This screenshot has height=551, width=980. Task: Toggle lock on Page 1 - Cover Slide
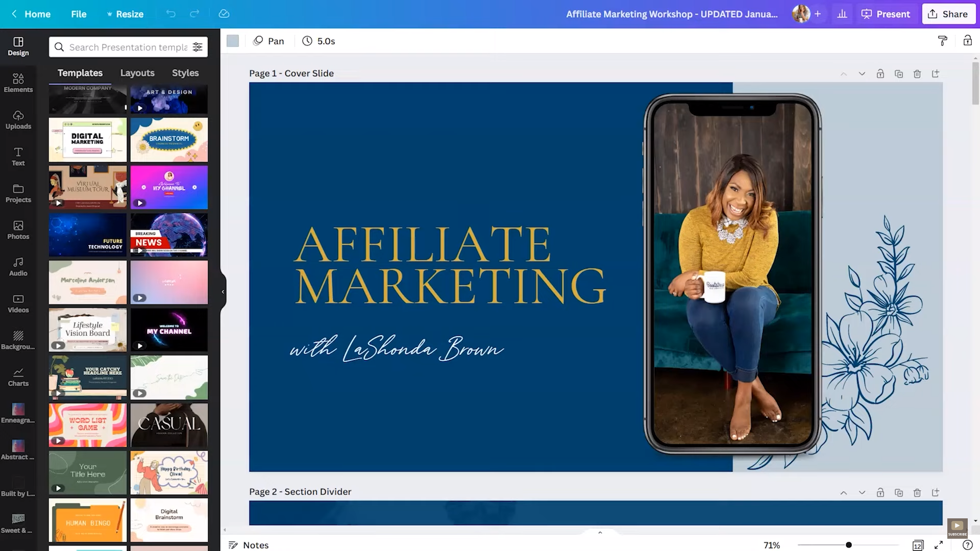click(x=880, y=74)
